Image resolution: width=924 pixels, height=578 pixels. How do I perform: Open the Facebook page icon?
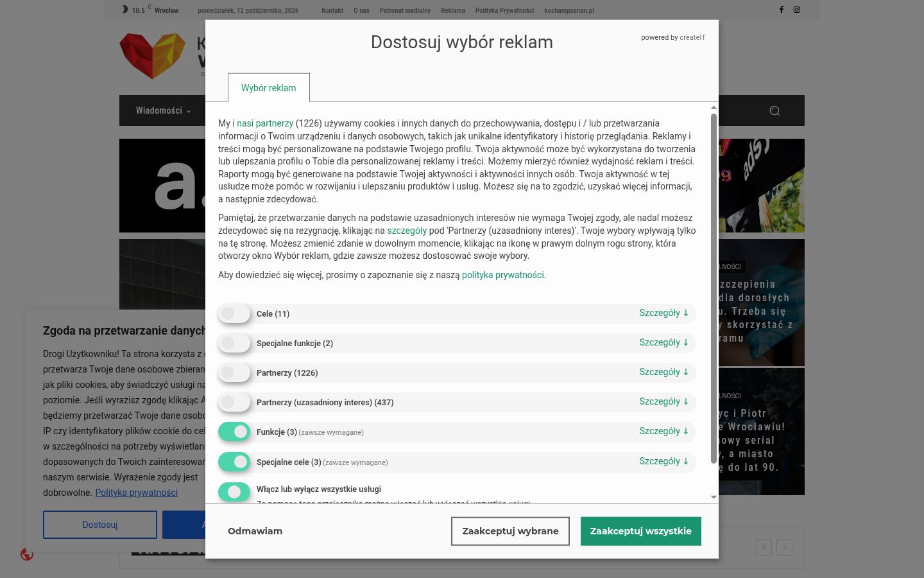tap(781, 10)
